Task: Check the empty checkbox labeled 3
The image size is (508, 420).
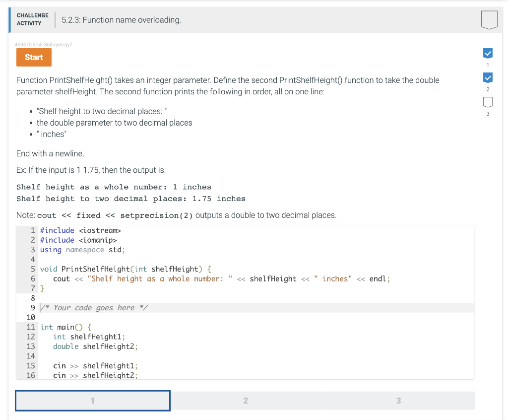Action: tap(488, 101)
